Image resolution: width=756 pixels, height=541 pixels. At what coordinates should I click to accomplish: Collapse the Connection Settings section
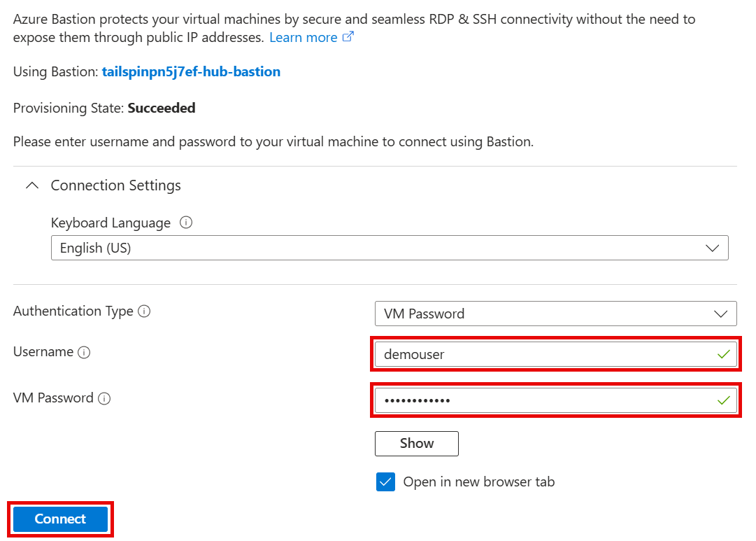coord(31,185)
